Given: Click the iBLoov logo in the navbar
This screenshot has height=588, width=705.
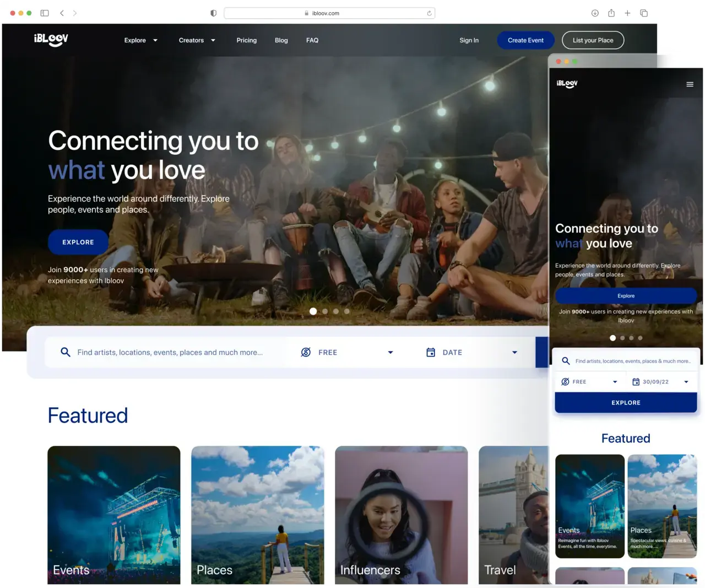Looking at the screenshot, I should pos(51,40).
